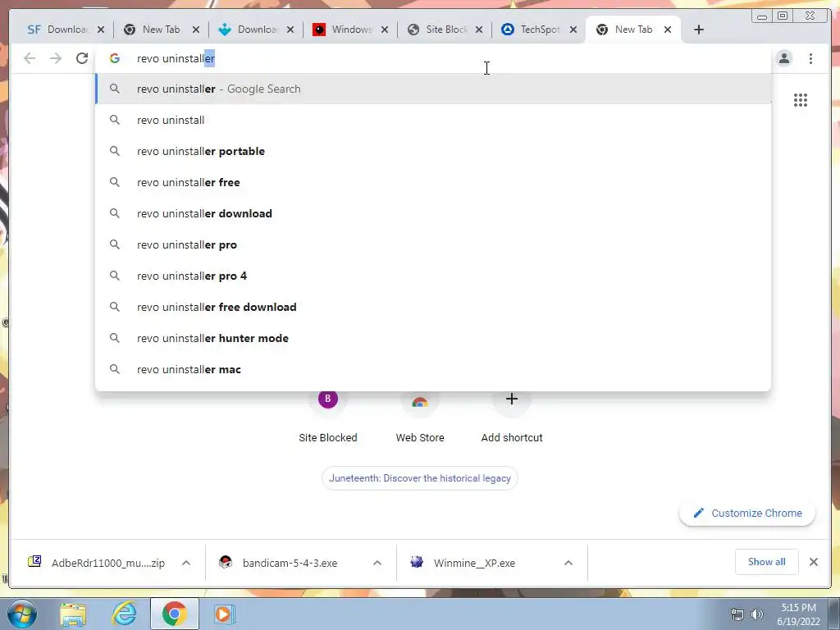Open the Juneteenth historical legacy link
The image size is (840, 630).
coord(419,478)
